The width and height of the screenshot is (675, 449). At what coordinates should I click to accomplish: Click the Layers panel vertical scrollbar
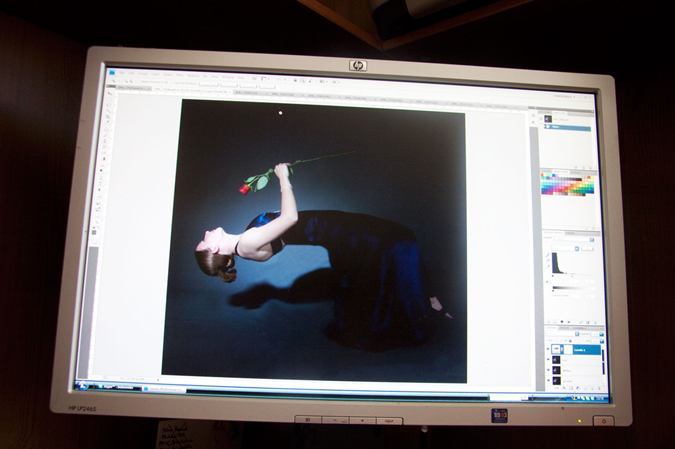click(604, 364)
